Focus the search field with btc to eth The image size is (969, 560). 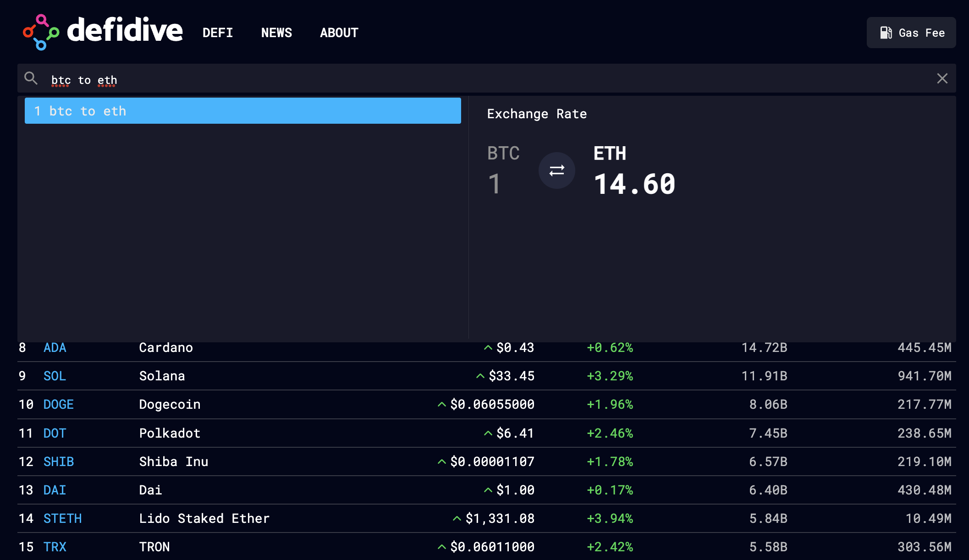(x=486, y=79)
